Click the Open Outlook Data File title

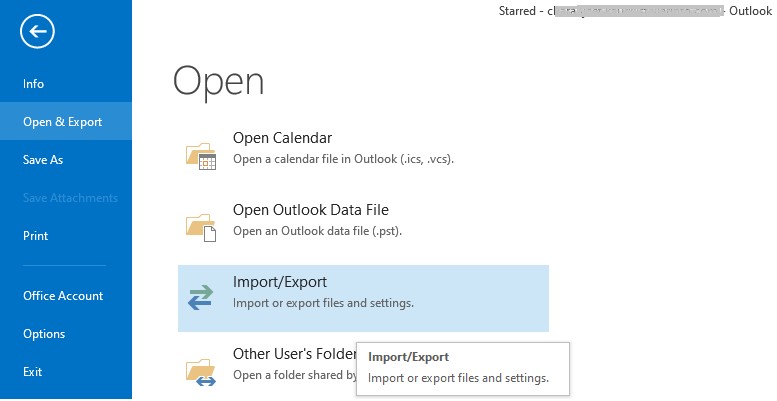point(310,210)
